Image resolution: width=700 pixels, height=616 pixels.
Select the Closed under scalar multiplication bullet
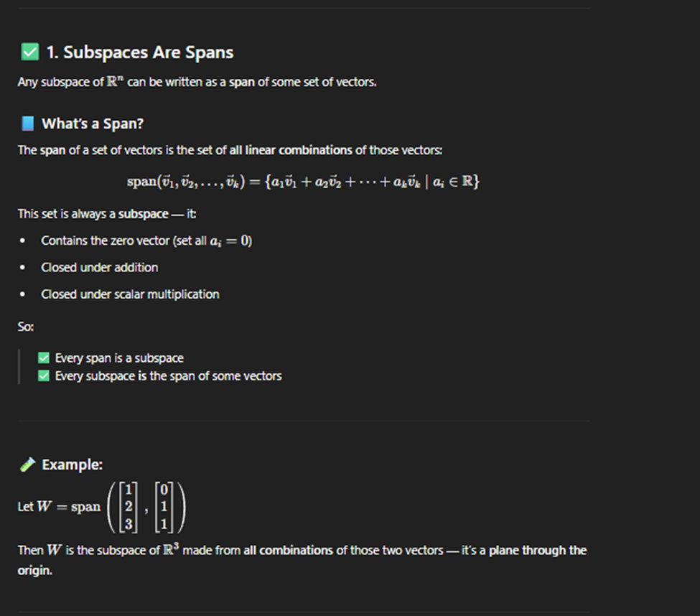pos(130,294)
